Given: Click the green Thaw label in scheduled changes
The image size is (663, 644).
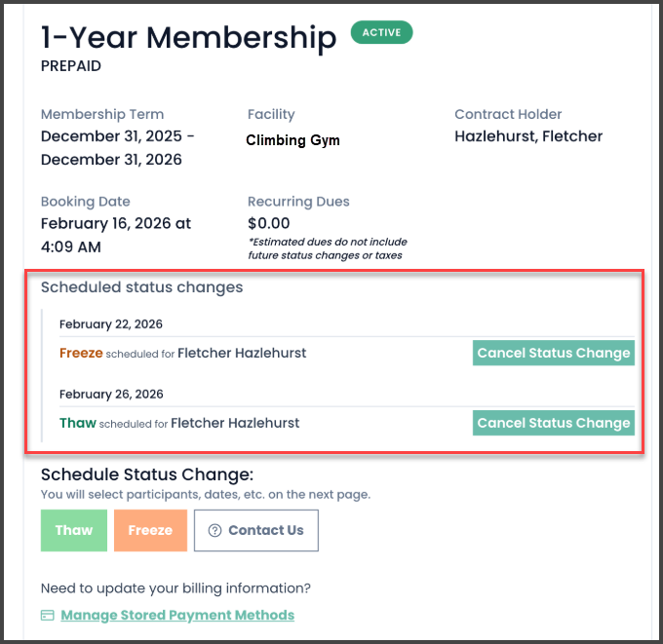Looking at the screenshot, I should (x=78, y=423).
